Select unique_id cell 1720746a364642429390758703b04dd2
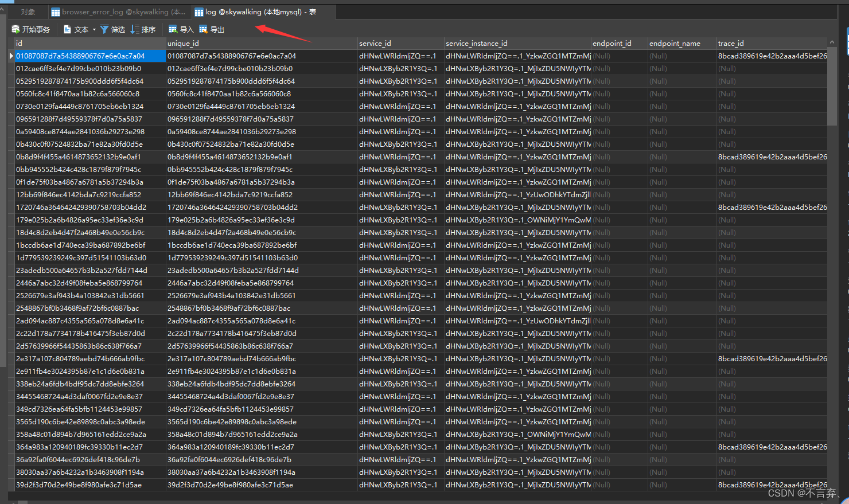 (262, 208)
